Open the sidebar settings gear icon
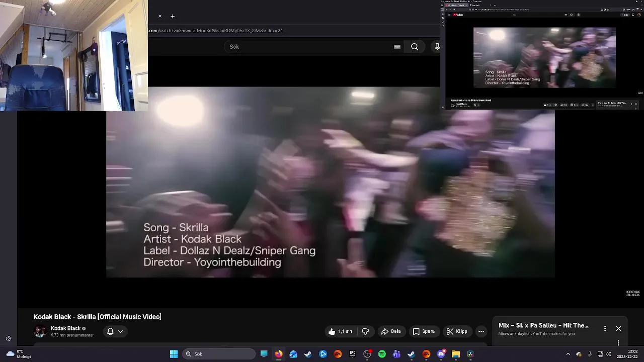The image size is (644, 362). pyautogui.click(x=9, y=339)
